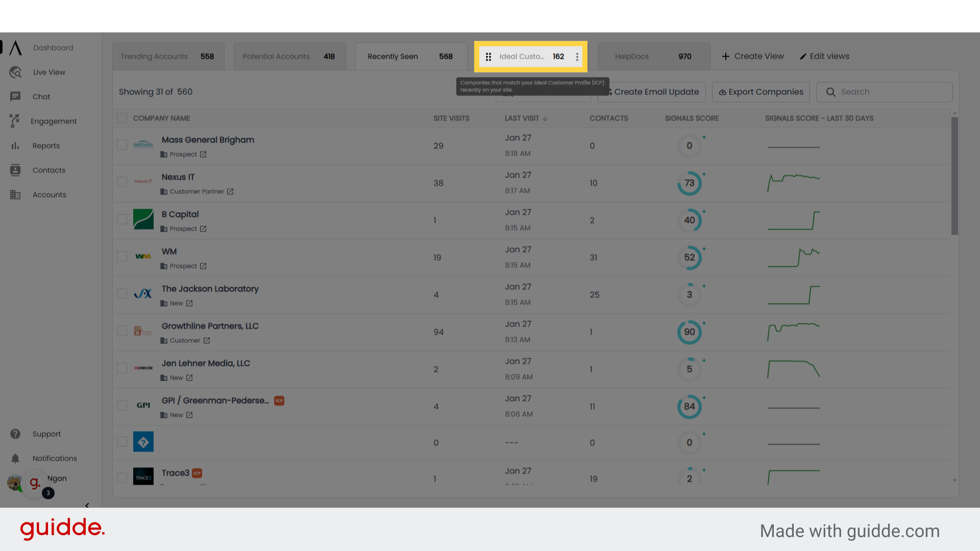Click Export Companies button
The height and width of the screenshot is (551, 980).
tap(761, 92)
